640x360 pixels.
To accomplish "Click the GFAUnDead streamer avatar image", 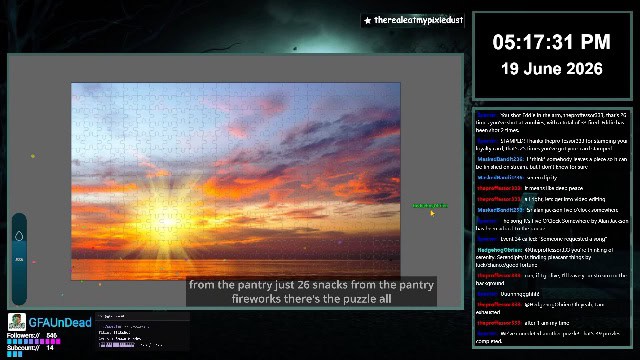I will (17, 322).
